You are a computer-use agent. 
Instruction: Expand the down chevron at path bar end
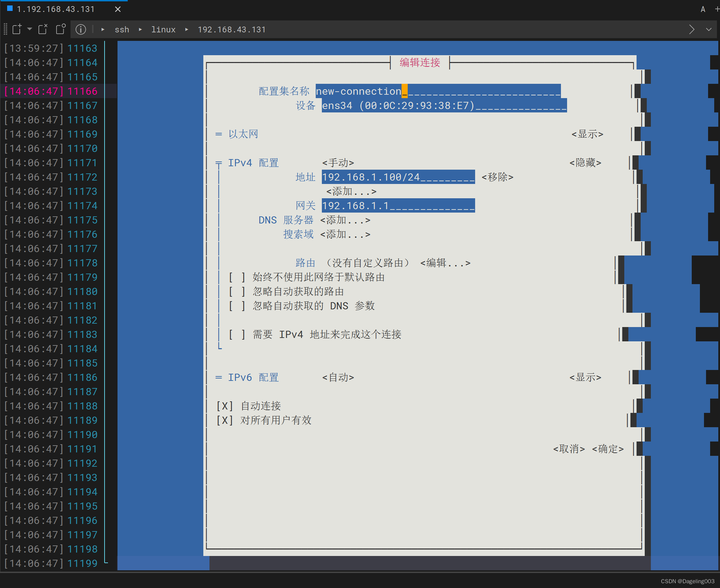click(x=709, y=30)
